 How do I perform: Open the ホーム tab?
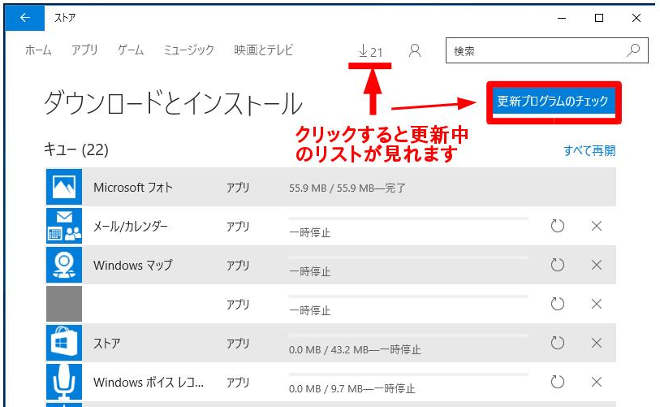coord(38,50)
